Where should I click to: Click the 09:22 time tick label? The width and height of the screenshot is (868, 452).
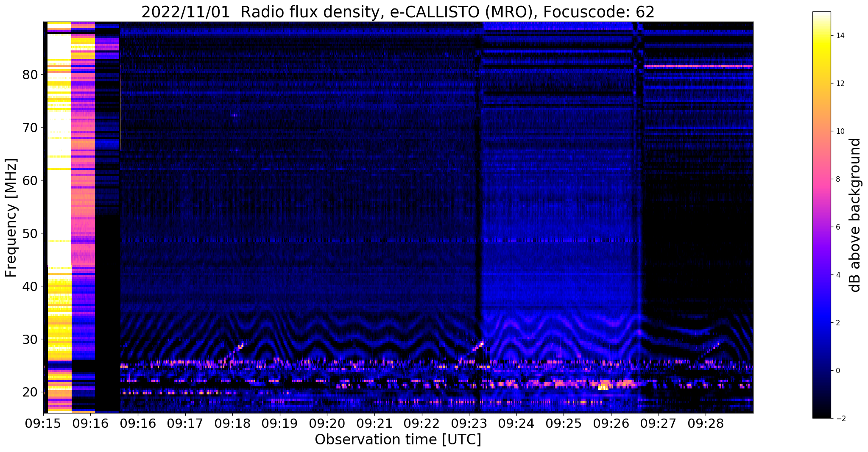click(x=421, y=424)
